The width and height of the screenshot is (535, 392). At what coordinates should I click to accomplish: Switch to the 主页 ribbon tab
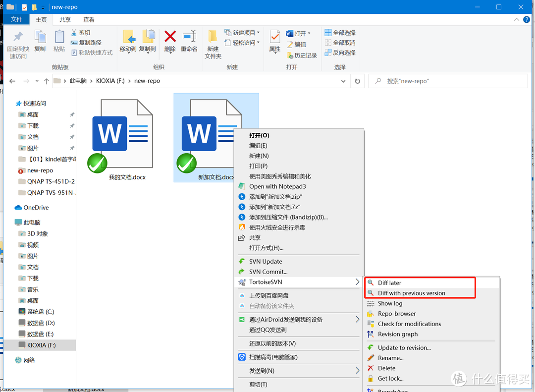41,19
